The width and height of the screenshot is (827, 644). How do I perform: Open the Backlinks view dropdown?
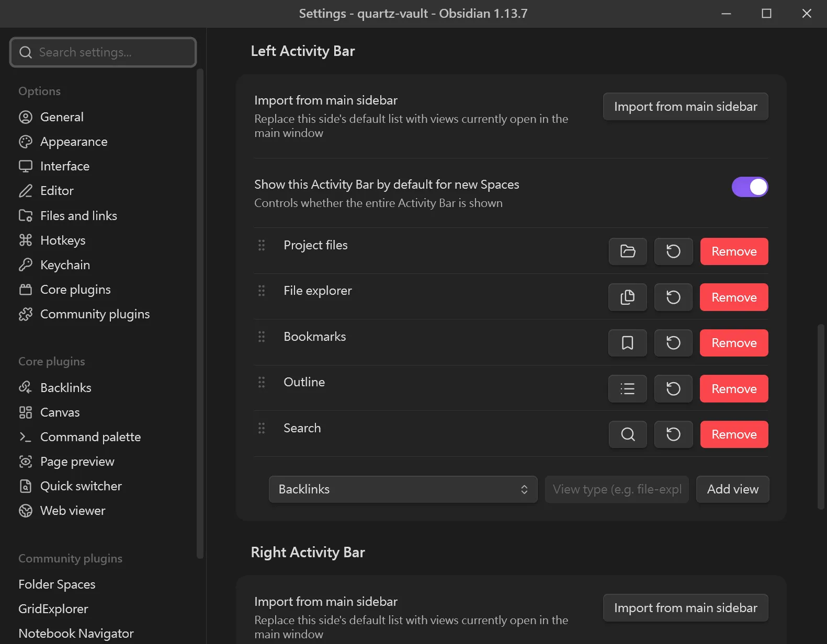(403, 489)
